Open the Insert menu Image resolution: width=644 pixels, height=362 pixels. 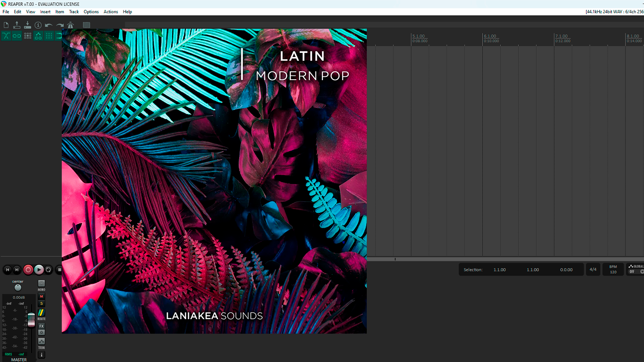(x=45, y=12)
